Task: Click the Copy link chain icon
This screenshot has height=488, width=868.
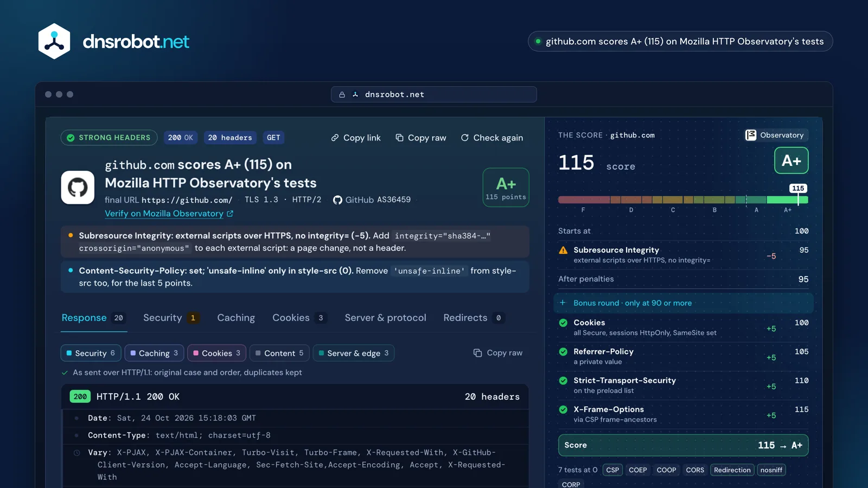Action: tap(335, 138)
